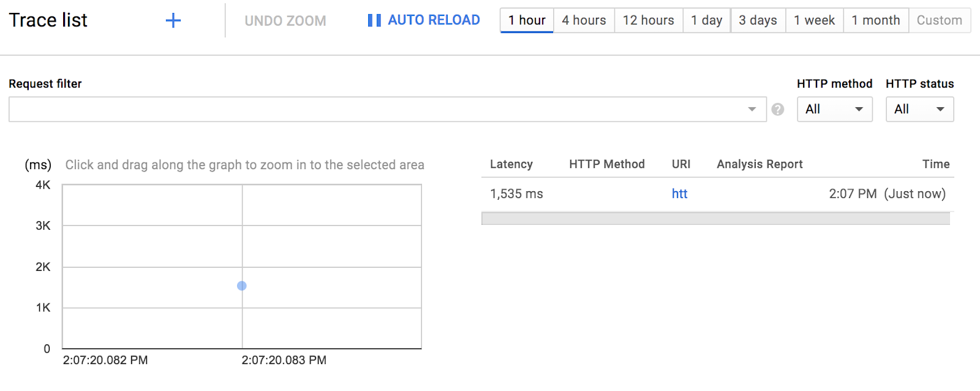Pause auto reload using the pause icon

point(374,21)
